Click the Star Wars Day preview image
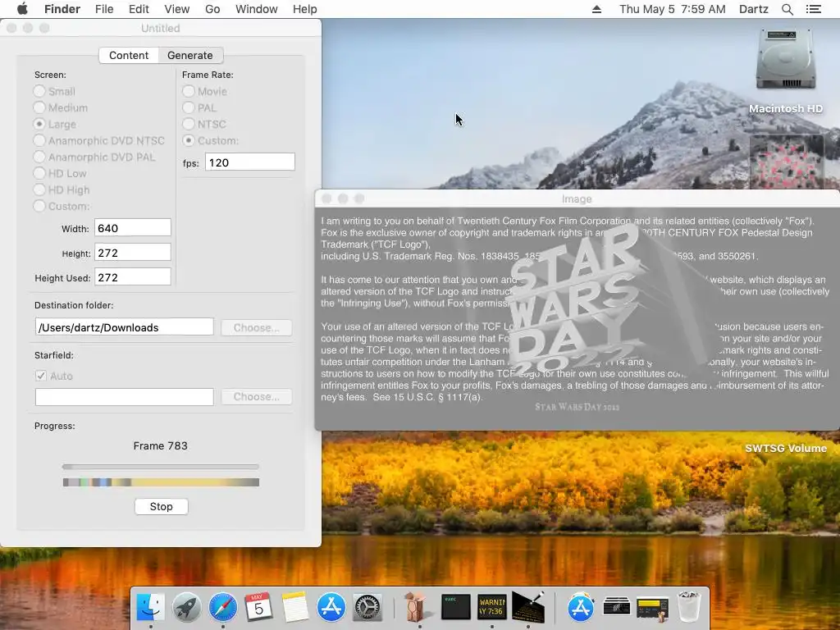 [577, 319]
